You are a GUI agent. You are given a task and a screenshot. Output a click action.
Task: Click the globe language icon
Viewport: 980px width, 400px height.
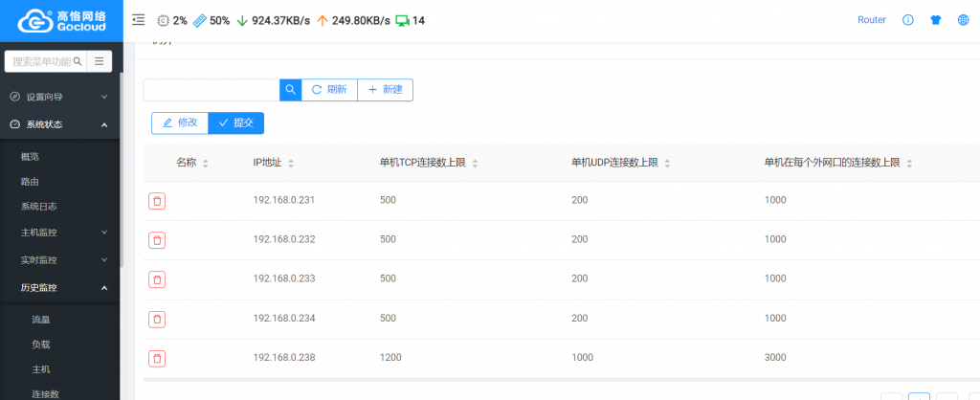click(x=963, y=20)
